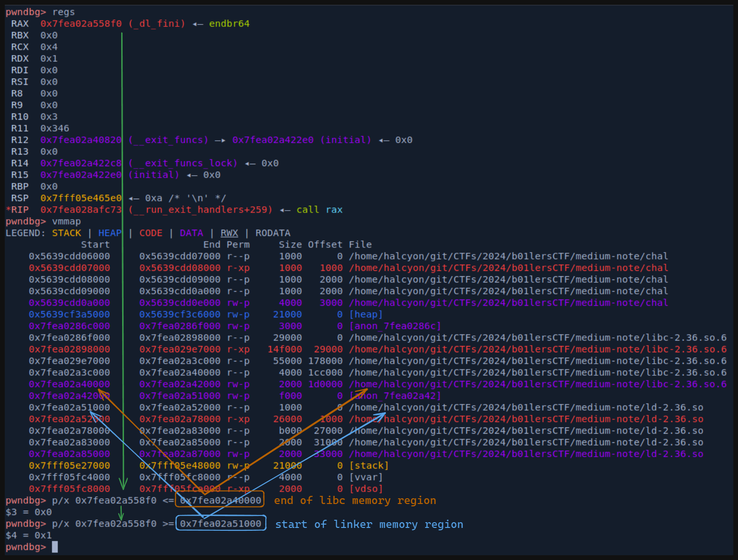Click the 'end of libc memory region' annotation
Image resolution: width=738 pixels, height=560 pixels.
point(354,500)
